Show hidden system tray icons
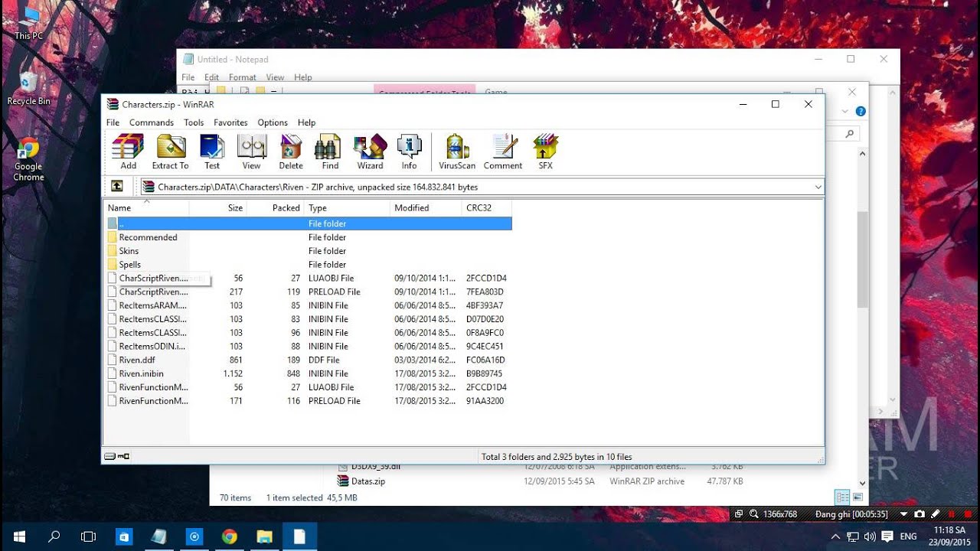980x551 pixels. [x=835, y=536]
